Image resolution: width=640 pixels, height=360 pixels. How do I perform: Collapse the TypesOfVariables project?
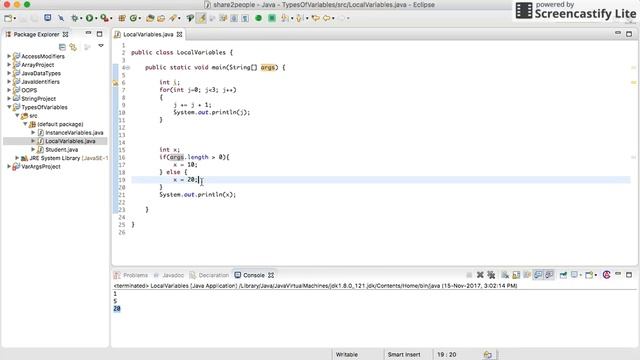click(x=9, y=107)
